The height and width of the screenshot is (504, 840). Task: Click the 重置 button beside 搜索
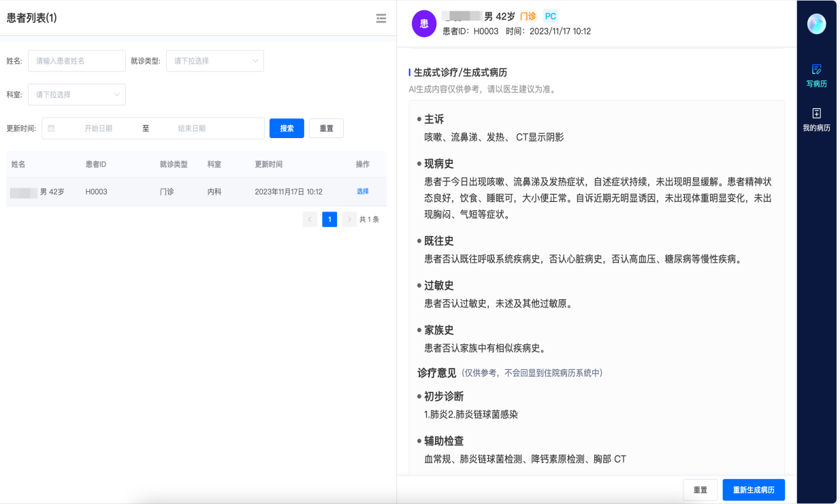pos(326,128)
